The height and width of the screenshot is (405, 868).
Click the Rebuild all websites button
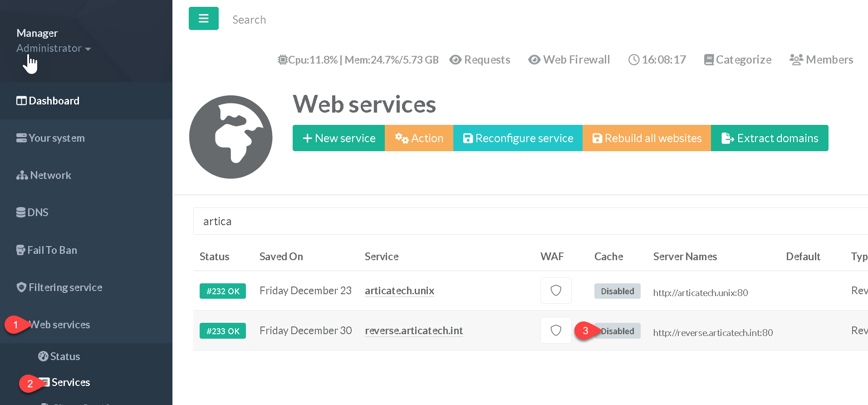pyautogui.click(x=647, y=138)
